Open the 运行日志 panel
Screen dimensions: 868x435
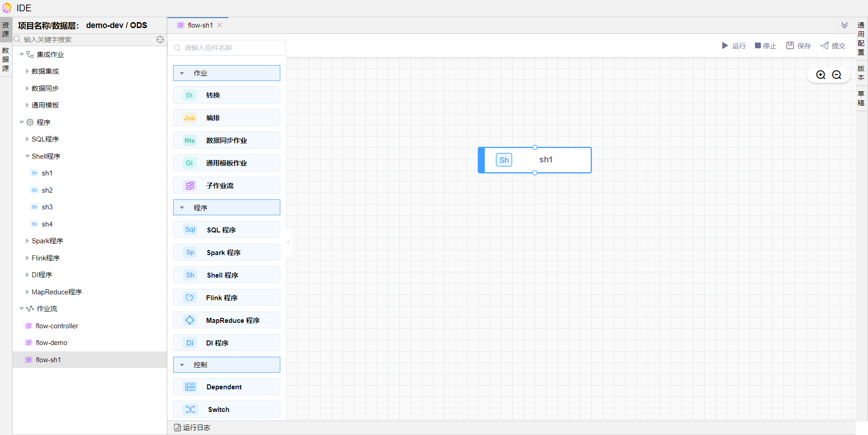pos(192,427)
